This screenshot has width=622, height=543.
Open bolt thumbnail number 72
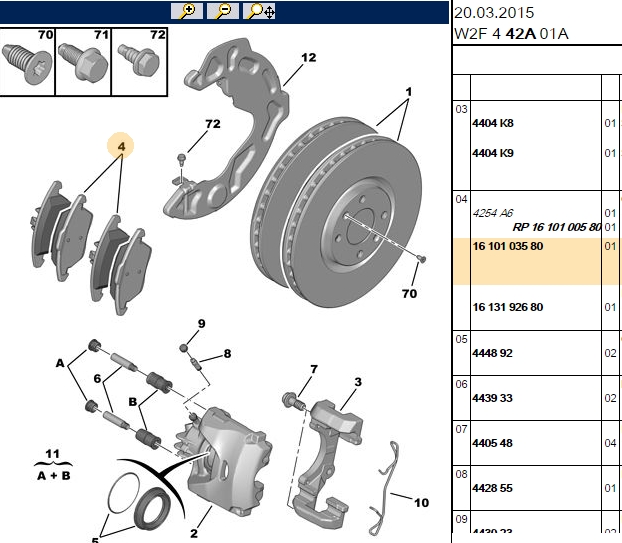pyautogui.click(x=139, y=62)
